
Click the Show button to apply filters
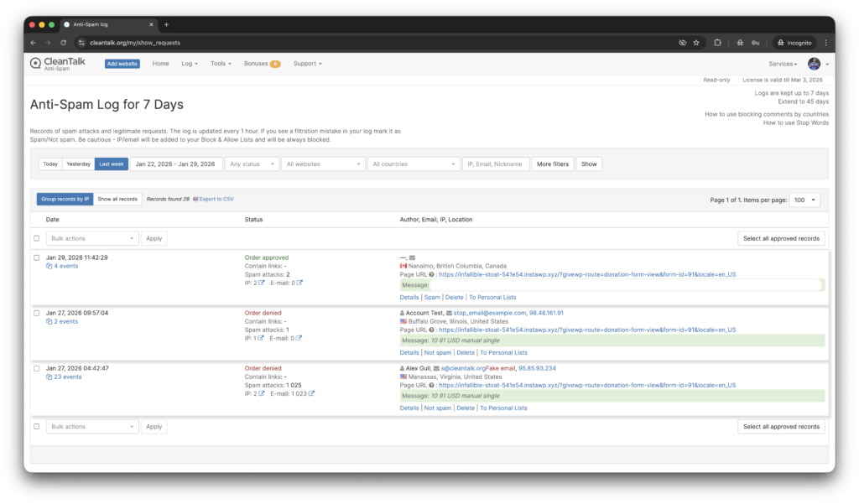click(588, 164)
